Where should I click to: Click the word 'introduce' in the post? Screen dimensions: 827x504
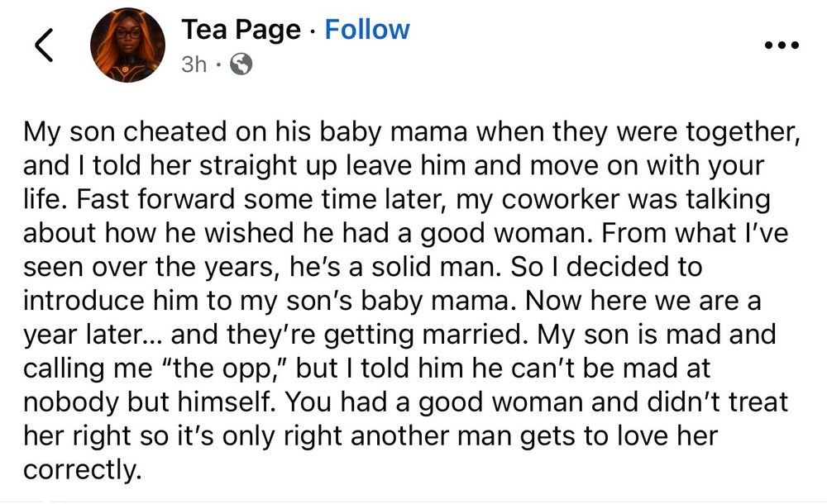tap(84, 301)
